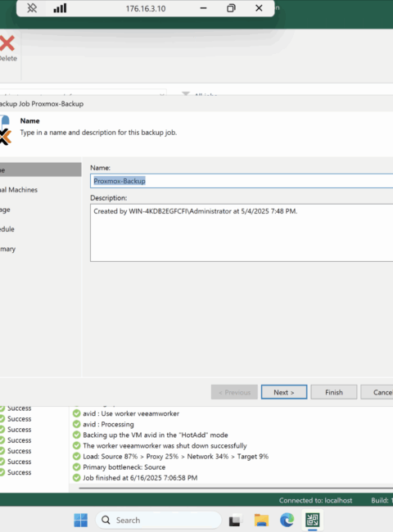This screenshot has height=532, width=393.
Task: Click the magnifier icon in the taskbar search
Action: [106, 520]
